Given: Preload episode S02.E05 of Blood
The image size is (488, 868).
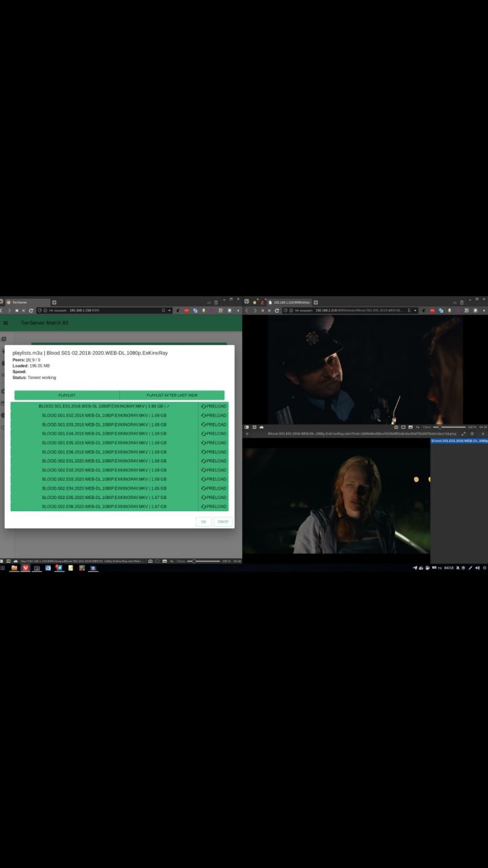Looking at the screenshot, I should 213,497.
